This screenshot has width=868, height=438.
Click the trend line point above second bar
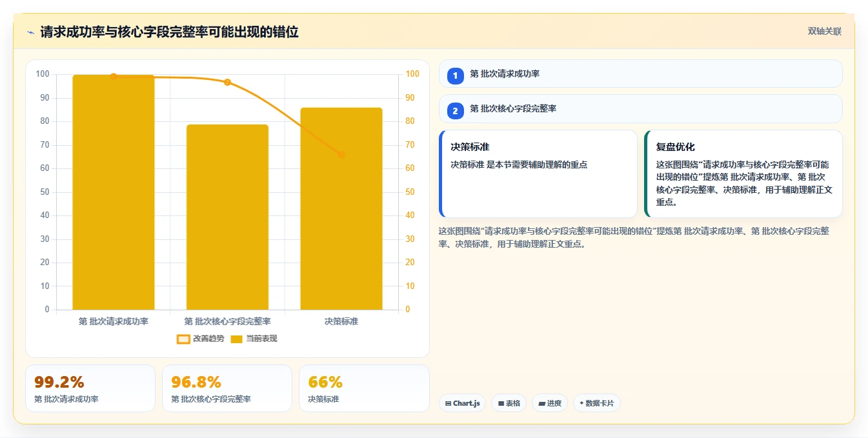click(227, 83)
